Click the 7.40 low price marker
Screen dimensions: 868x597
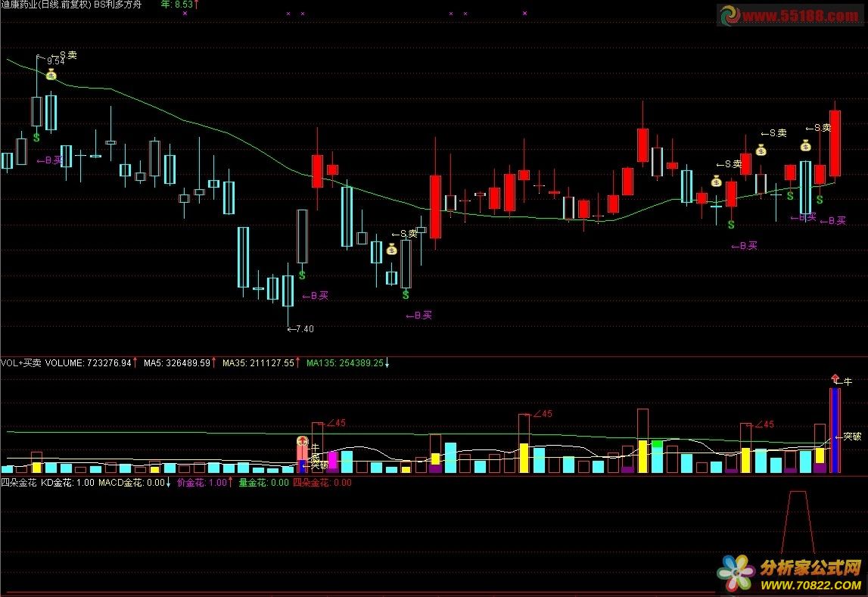tap(303, 329)
